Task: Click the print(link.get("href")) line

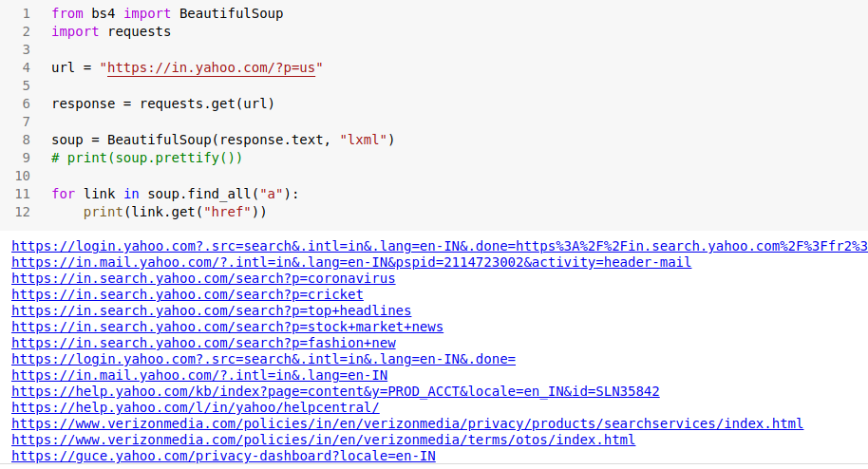Action: 175,211
